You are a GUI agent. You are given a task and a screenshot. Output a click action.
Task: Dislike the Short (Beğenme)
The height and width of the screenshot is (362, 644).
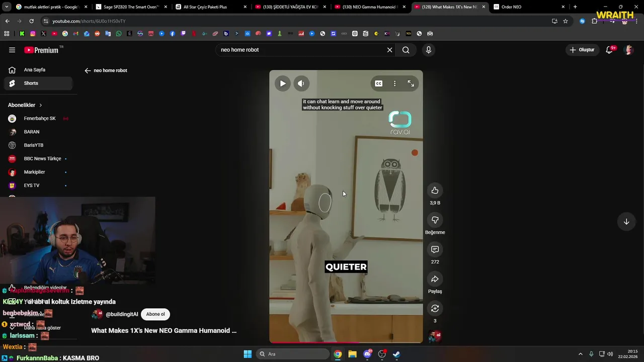point(435,220)
